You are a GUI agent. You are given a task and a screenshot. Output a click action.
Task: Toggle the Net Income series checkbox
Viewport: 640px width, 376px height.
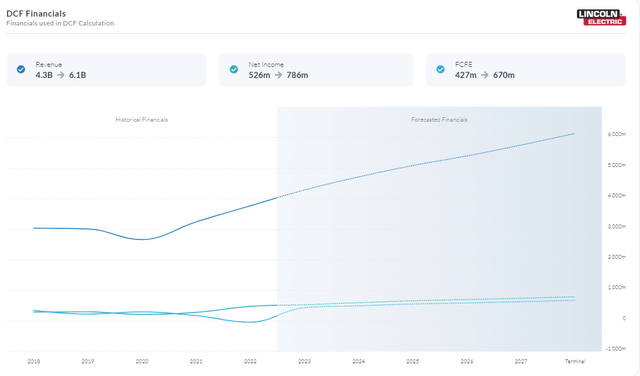pos(233,69)
